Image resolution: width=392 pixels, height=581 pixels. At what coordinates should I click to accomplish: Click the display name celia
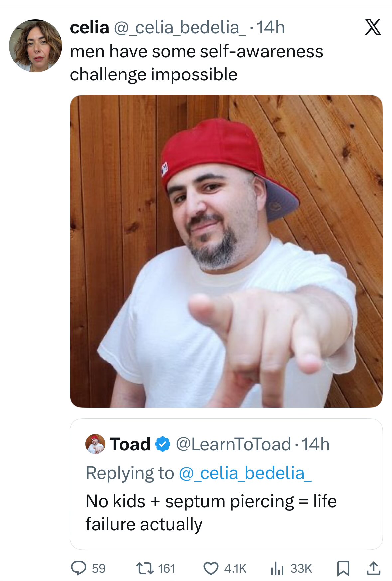coord(89,27)
